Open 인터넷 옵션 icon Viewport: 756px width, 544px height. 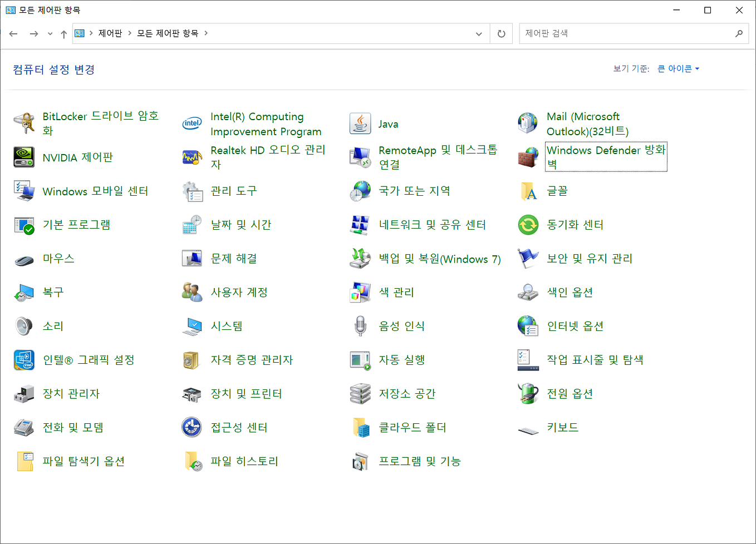[528, 326]
